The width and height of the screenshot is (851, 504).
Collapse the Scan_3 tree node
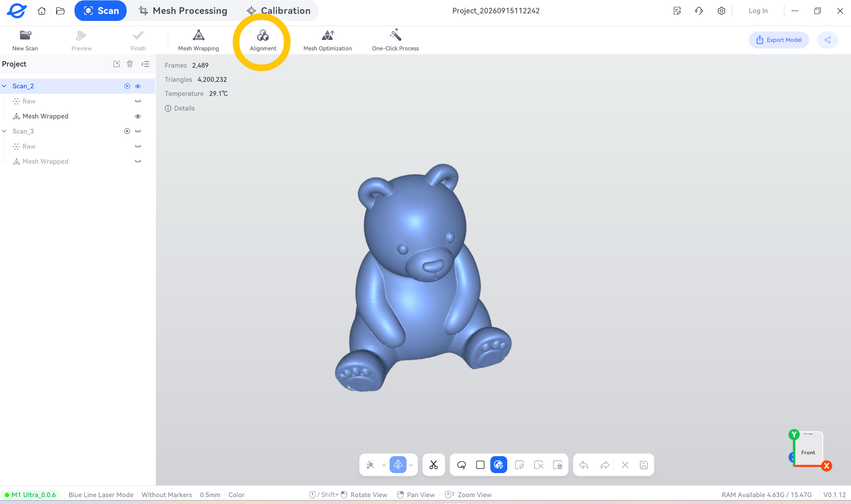coord(4,131)
